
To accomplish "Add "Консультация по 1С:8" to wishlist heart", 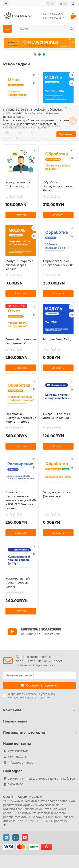I will [x=34, y=150].
